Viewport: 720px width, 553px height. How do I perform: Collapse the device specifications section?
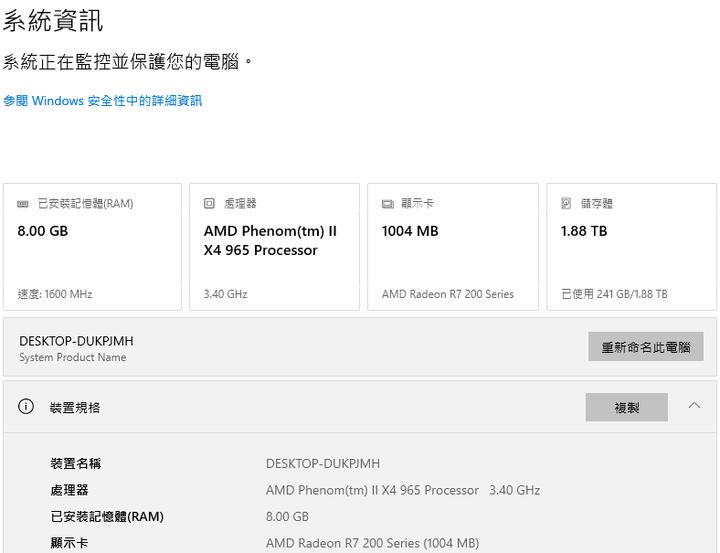[x=694, y=406]
